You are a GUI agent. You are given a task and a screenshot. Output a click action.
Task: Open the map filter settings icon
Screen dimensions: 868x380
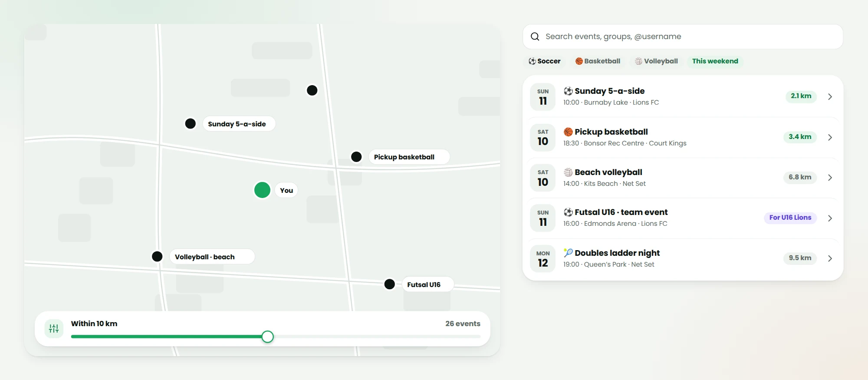[x=54, y=328]
